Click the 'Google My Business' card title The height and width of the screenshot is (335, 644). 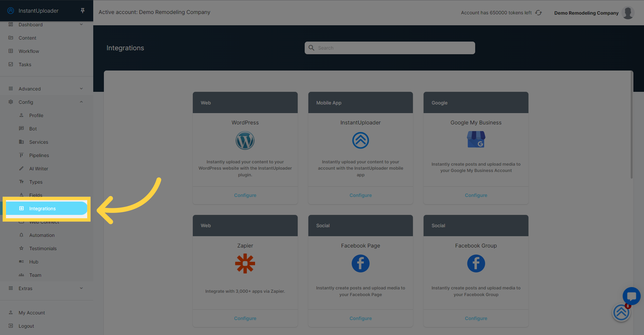click(476, 122)
